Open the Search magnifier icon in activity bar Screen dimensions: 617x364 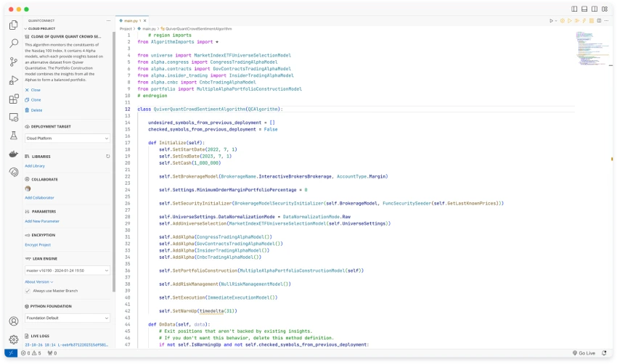(13, 44)
